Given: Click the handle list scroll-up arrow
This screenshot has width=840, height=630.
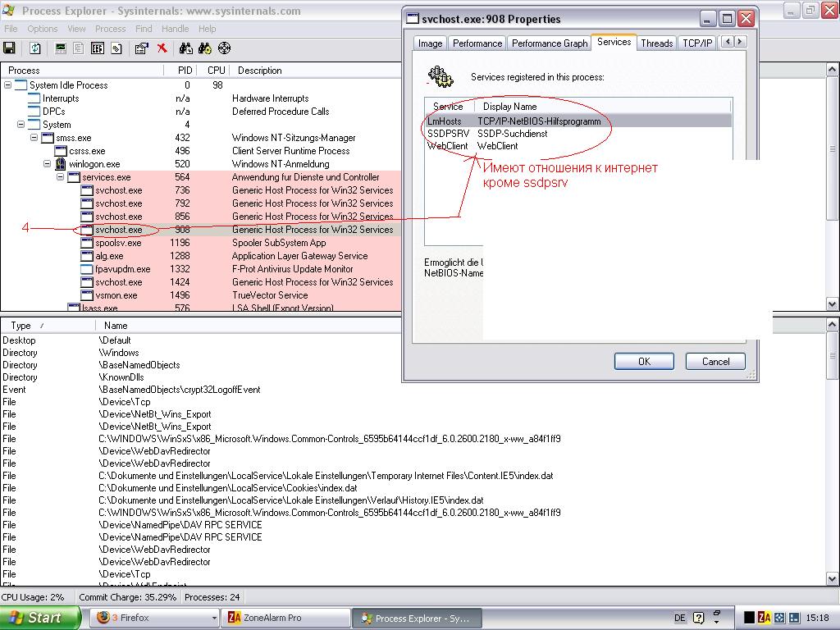Looking at the screenshot, I should point(833,324).
